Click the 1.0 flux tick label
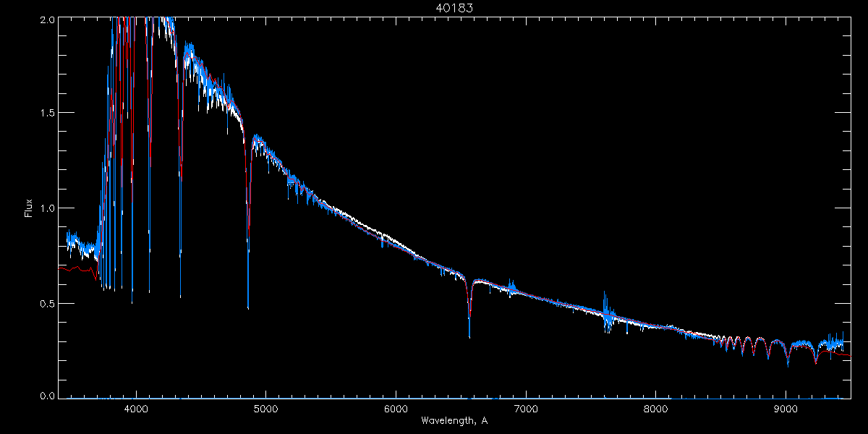The height and width of the screenshot is (434, 868). tap(46, 208)
